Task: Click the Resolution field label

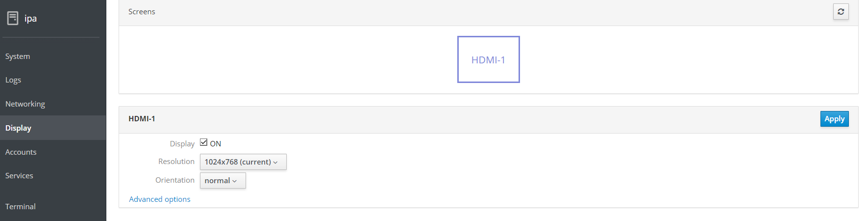Action: 176,162
